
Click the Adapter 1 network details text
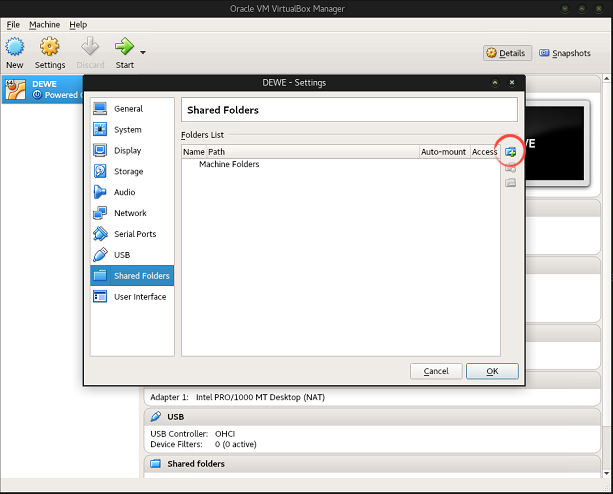[x=237, y=397]
